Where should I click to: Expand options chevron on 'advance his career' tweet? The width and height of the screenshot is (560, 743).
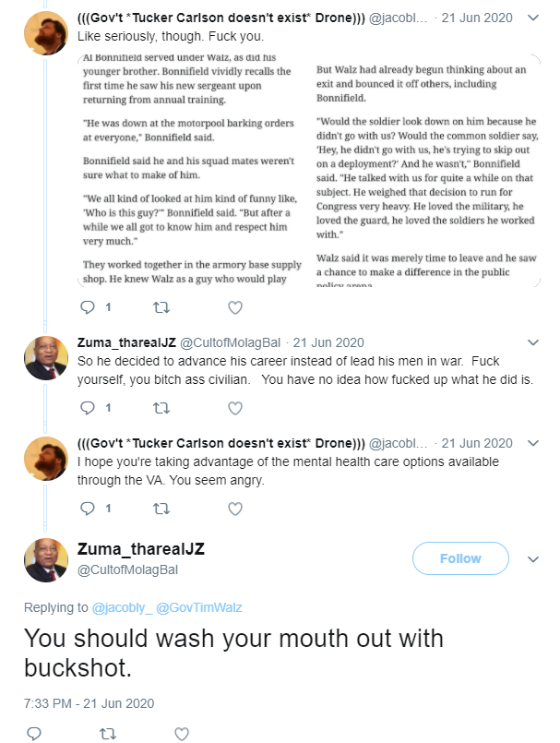[x=533, y=342]
